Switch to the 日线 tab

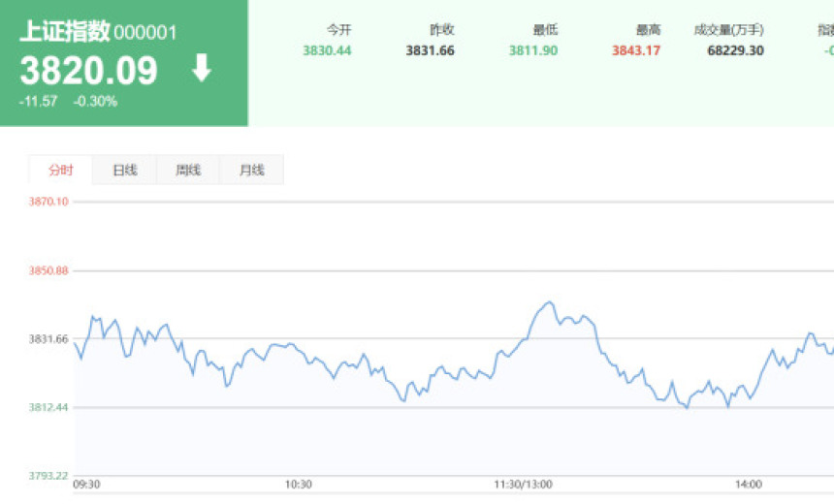124,171
